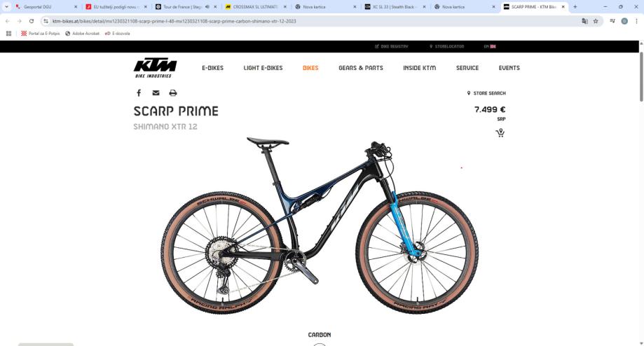Share the bike page on Facebook
The width and height of the screenshot is (644, 346).
(139, 92)
